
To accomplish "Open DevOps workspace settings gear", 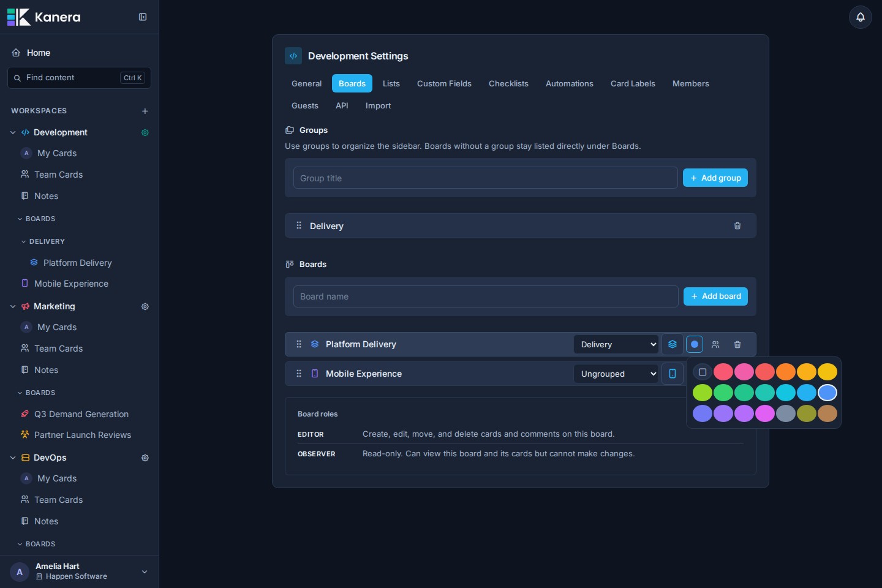I will point(145,458).
